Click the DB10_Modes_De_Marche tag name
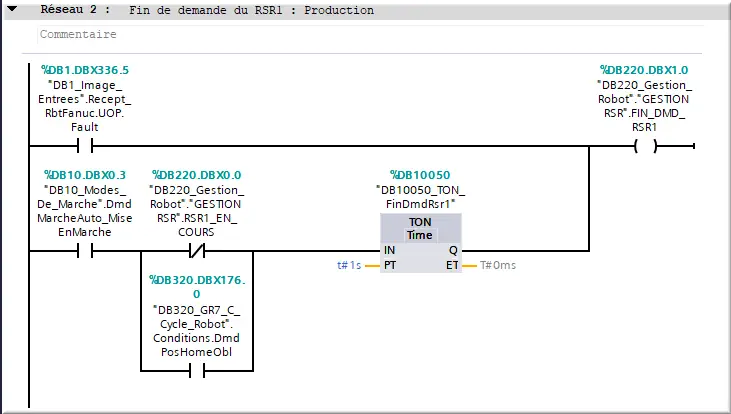The width and height of the screenshot is (731, 414). pyautogui.click(x=85, y=211)
